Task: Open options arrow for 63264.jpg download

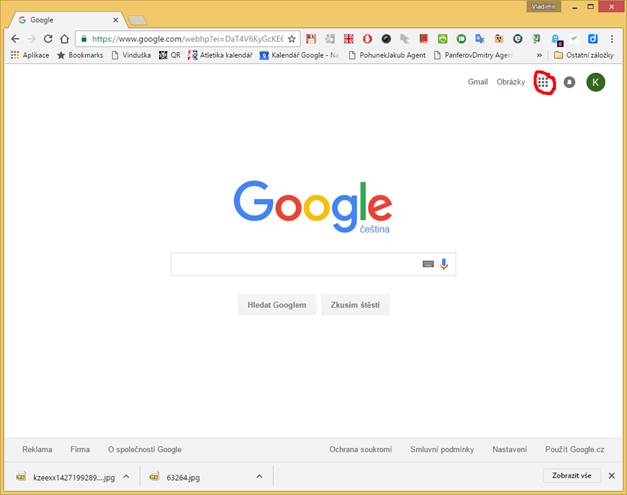Action: [259, 476]
